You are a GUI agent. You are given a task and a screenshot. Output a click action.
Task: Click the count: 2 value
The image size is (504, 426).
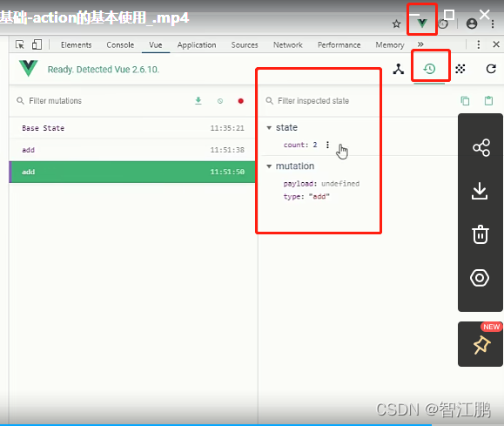pos(300,145)
